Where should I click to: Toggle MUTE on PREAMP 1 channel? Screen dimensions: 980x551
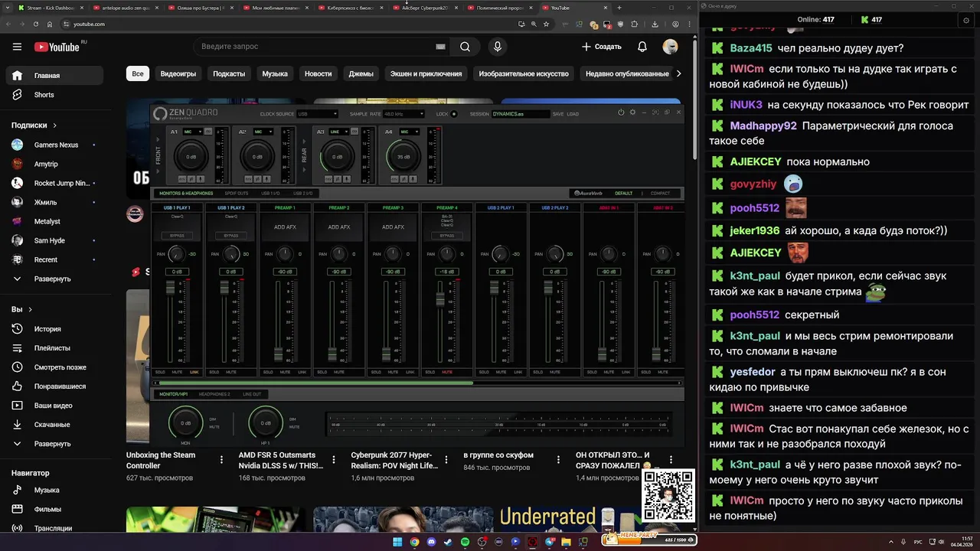pos(285,372)
